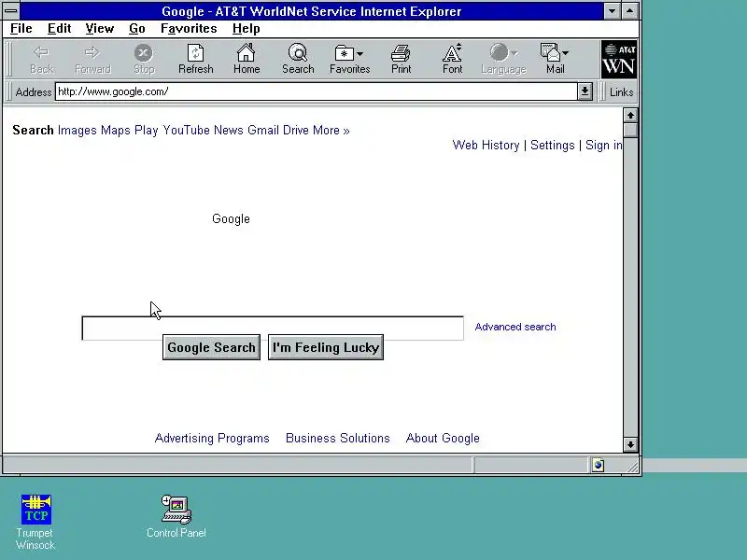
Task: Click the Stop toolbar icon
Action: click(x=144, y=52)
